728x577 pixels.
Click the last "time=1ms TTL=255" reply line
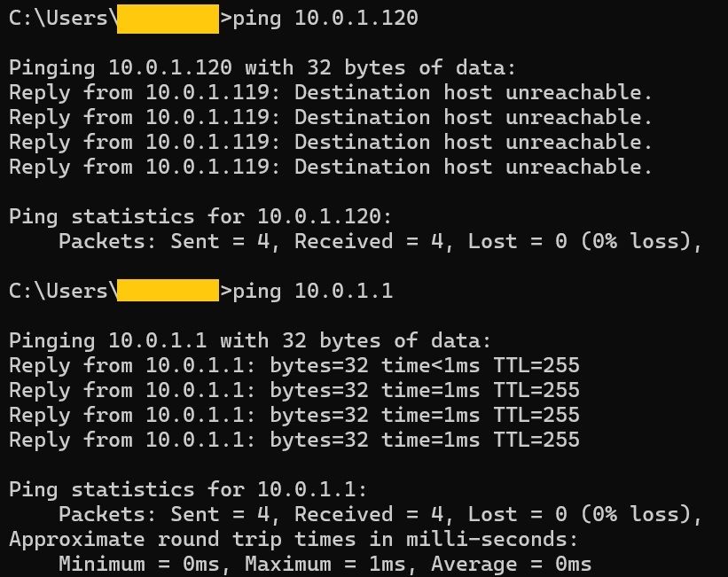[294, 440]
